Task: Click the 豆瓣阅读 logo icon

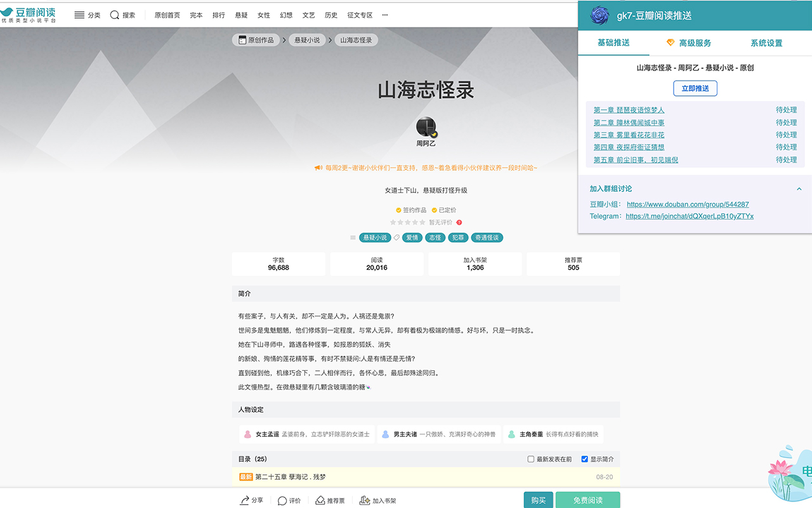Action: click(x=15, y=14)
